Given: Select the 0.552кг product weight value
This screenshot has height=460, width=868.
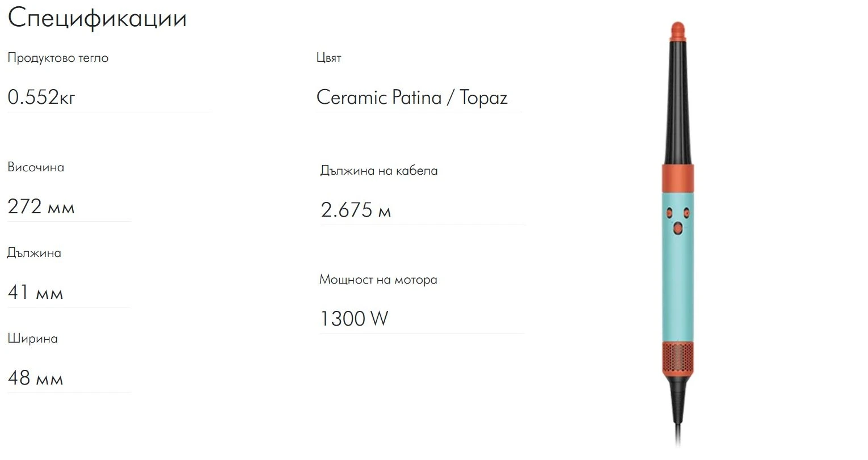Looking at the screenshot, I should [41, 97].
